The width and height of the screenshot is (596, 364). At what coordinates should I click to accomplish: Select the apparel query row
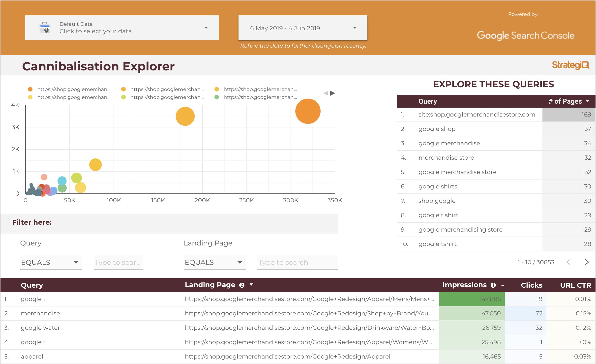(x=298, y=357)
